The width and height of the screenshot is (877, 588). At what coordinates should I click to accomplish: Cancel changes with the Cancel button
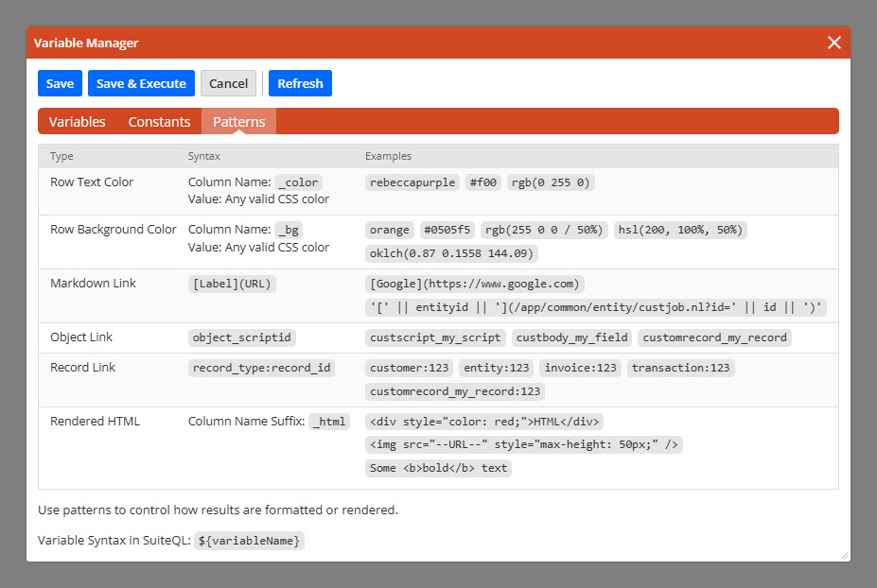[228, 83]
